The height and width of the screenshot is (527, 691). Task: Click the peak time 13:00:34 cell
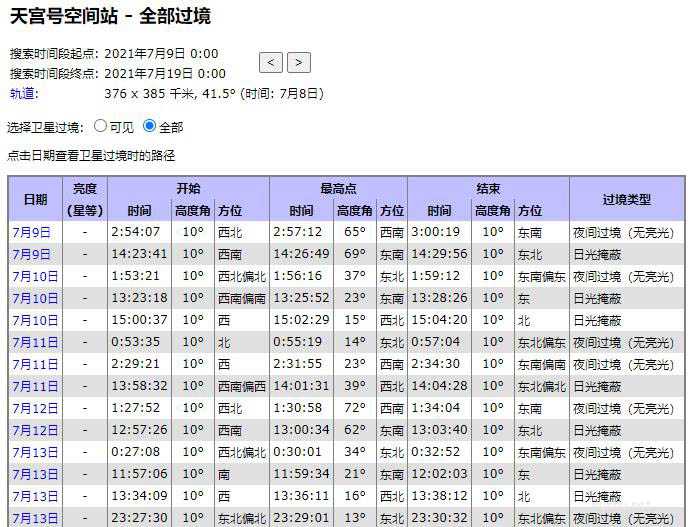(x=301, y=430)
